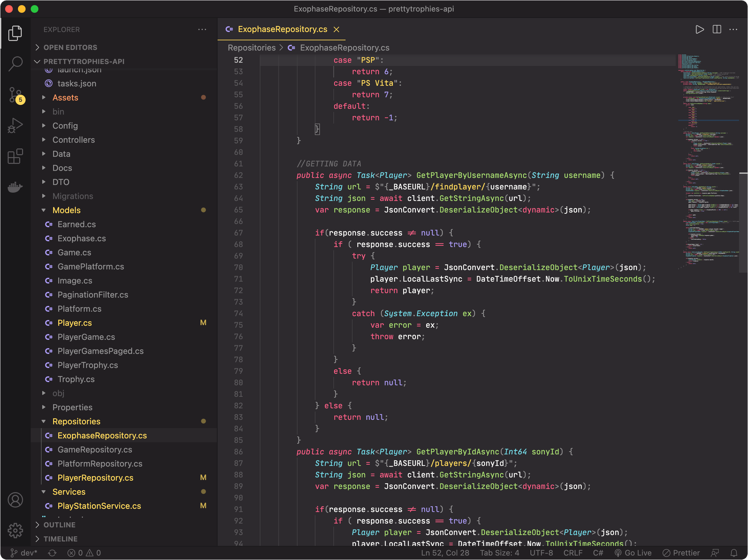
Task: Expand the Controllers folder
Action: [73, 140]
